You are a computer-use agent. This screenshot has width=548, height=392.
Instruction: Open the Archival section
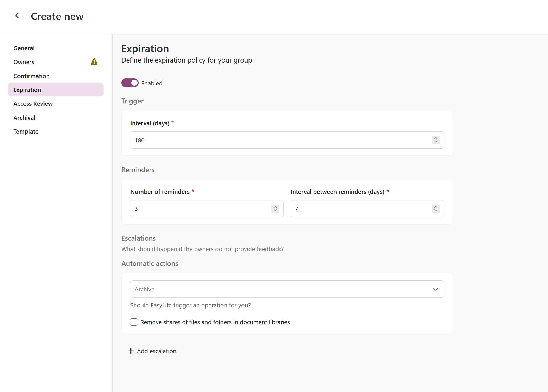tap(24, 118)
